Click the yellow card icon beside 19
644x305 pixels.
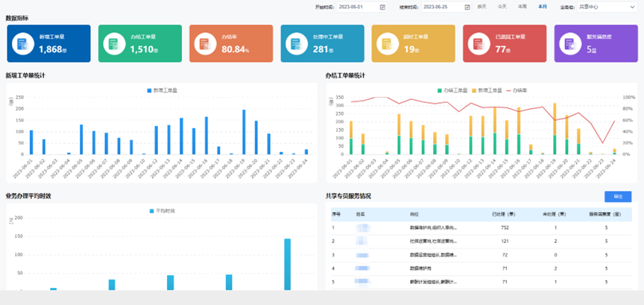388,43
